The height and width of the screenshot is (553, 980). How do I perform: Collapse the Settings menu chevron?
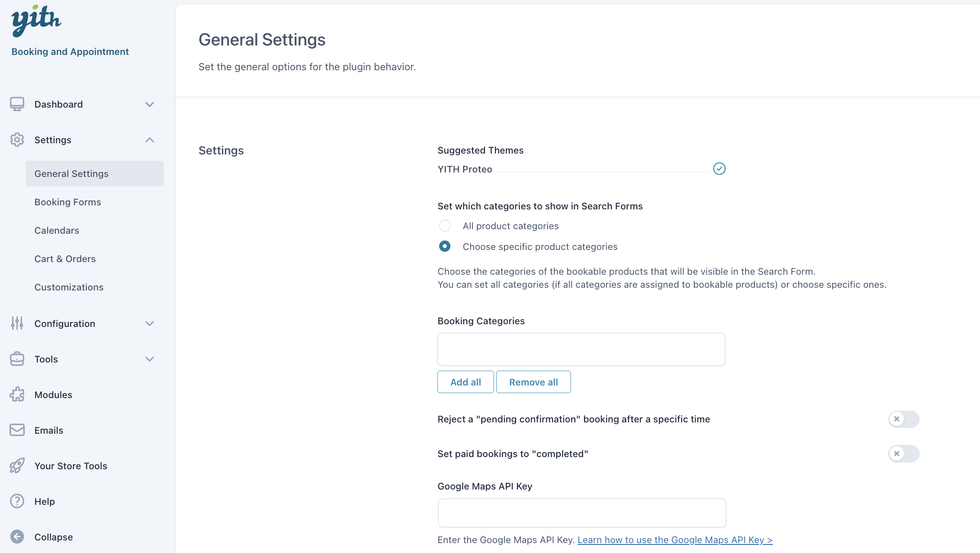[x=150, y=140]
